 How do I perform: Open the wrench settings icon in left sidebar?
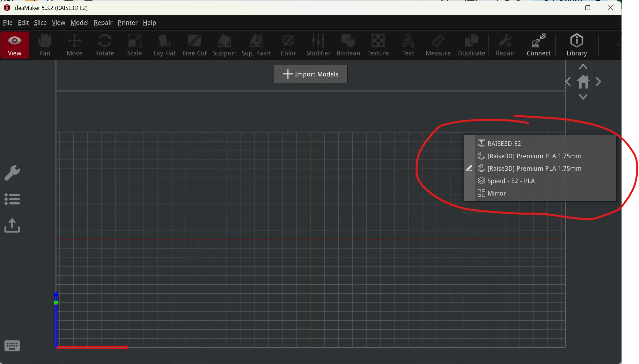pos(12,173)
